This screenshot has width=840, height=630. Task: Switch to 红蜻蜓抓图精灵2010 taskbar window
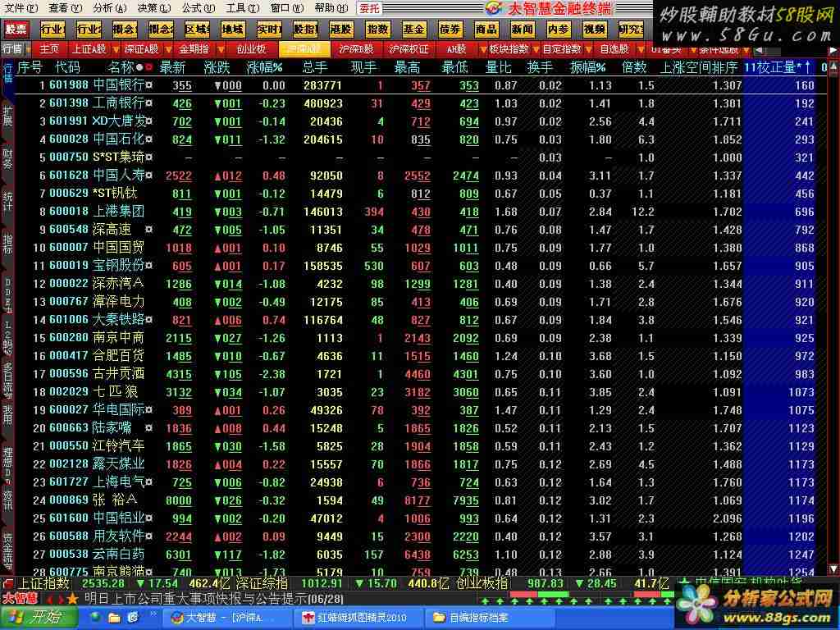[x=359, y=619]
